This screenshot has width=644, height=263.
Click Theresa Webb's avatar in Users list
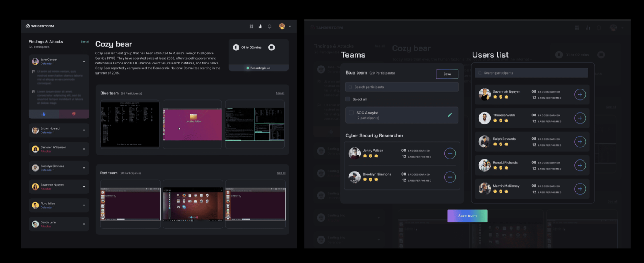coord(485,118)
